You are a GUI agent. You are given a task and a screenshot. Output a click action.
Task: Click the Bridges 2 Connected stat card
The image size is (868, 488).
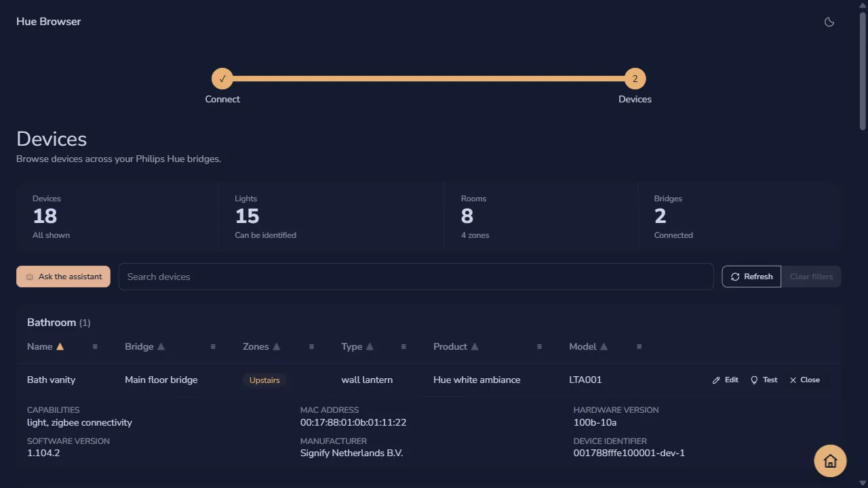pyautogui.click(x=739, y=217)
